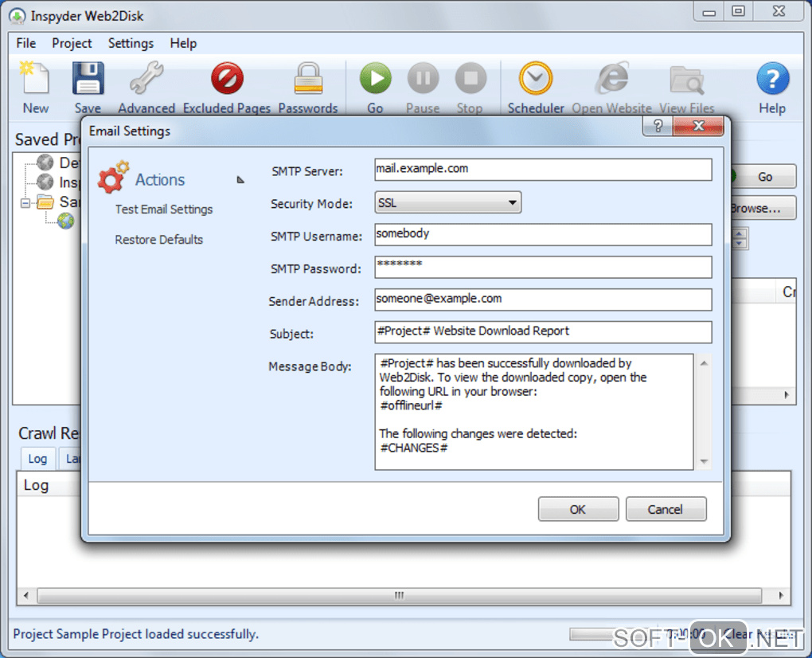The width and height of the screenshot is (812, 658).
Task: Click Test Email Settings link
Action: click(x=164, y=209)
